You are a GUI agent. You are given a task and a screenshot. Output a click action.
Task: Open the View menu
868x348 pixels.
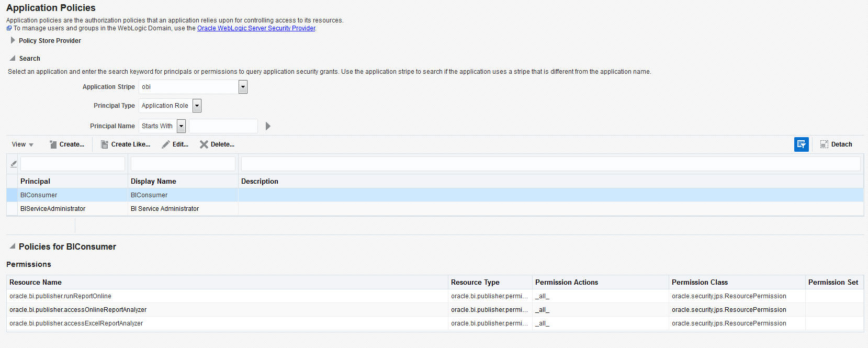22,144
